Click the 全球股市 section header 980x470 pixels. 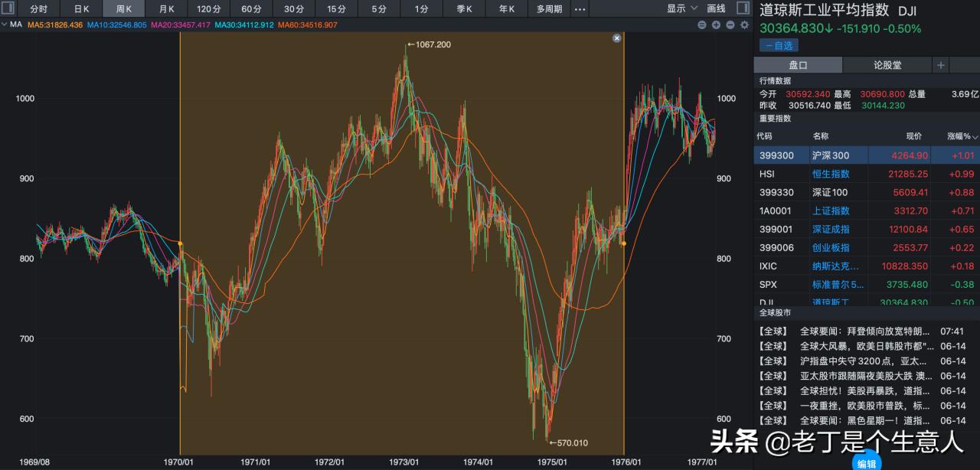tap(775, 312)
